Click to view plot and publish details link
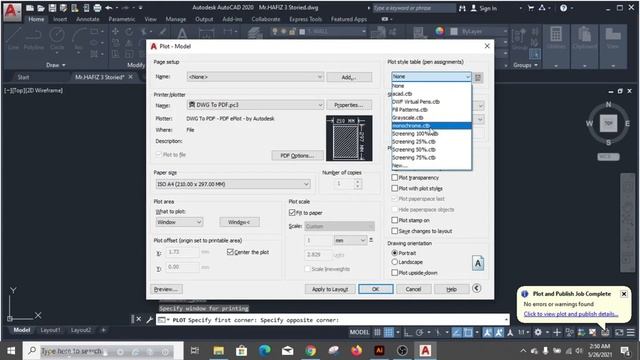 pos(571,314)
